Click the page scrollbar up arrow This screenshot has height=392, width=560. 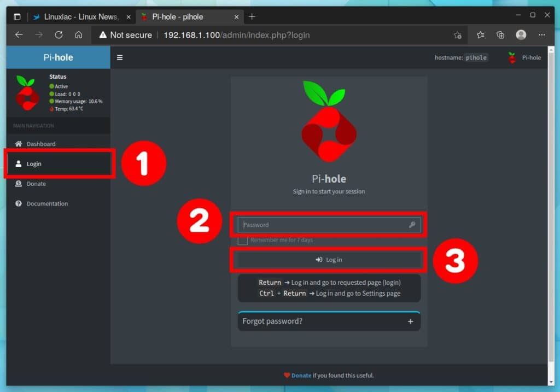(551, 50)
